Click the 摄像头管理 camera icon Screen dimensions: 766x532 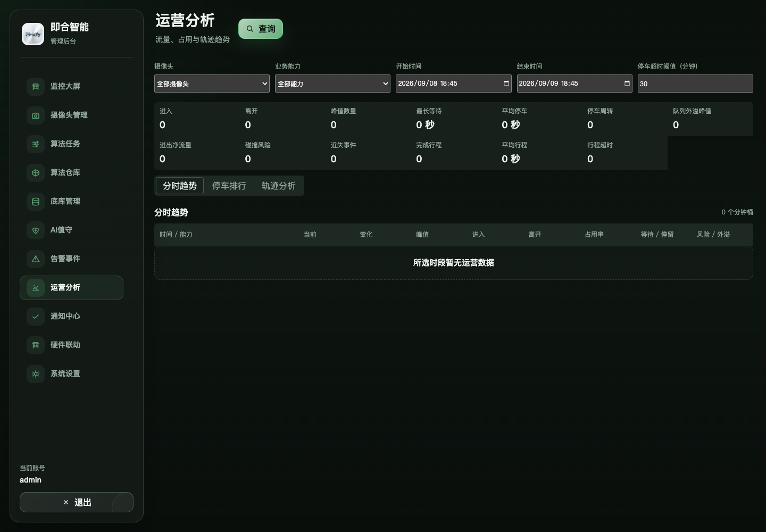click(x=36, y=115)
